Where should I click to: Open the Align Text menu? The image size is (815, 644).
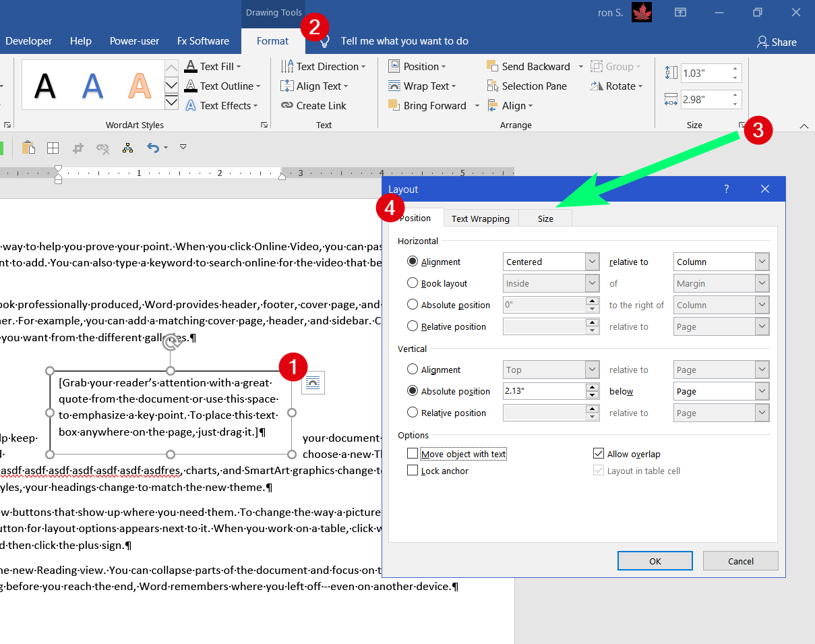tap(313, 86)
